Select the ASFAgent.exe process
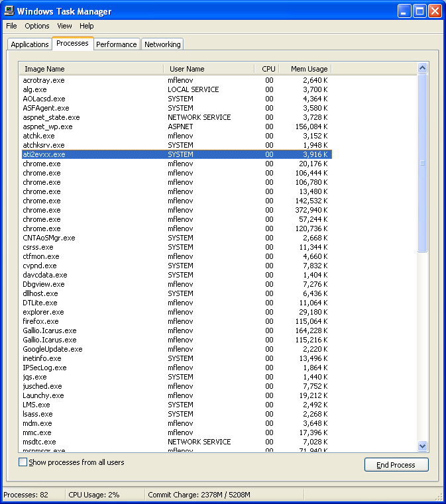This screenshot has width=446, height=504. 176,108
